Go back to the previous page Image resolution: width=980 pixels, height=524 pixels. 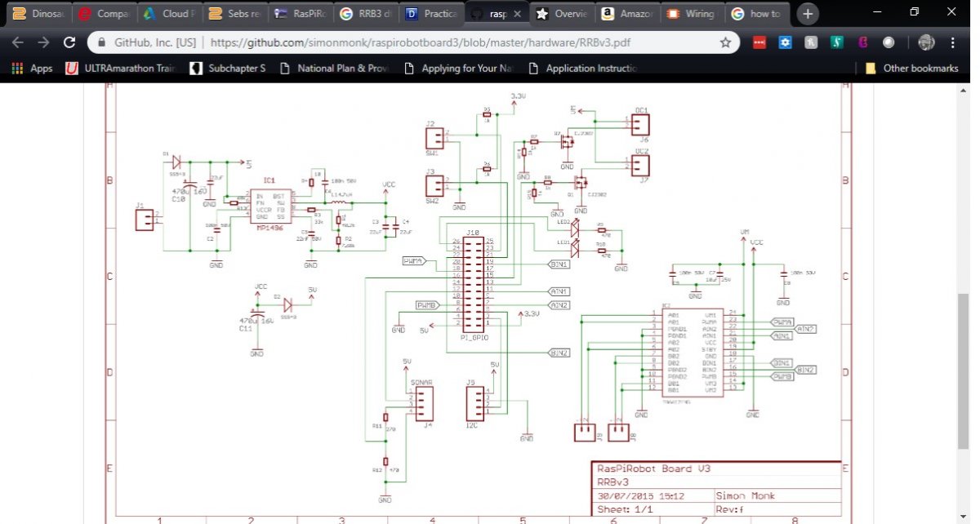[18, 42]
